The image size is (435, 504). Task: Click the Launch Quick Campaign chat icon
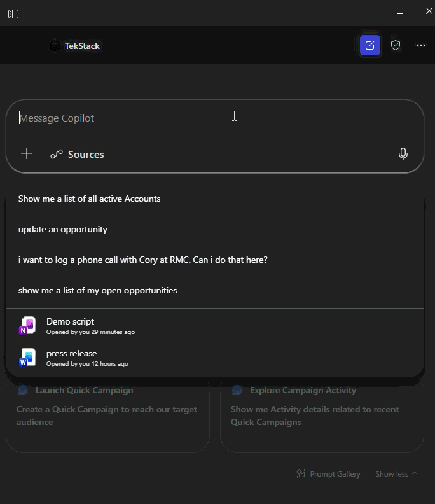pos(23,391)
